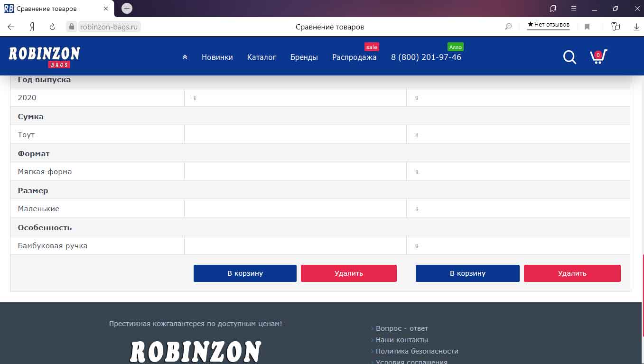
Task: Click the Yandex 'Я' home icon
Action: coord(32,27)
